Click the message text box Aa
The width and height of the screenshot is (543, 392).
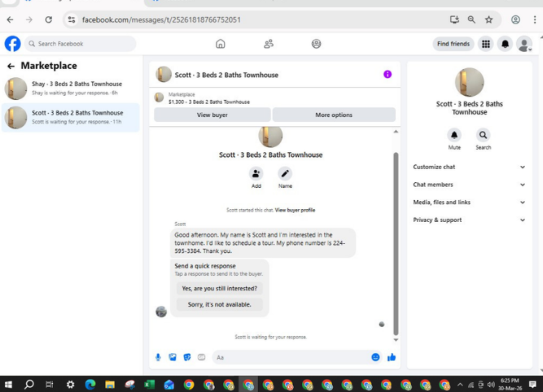pos(291,357)
